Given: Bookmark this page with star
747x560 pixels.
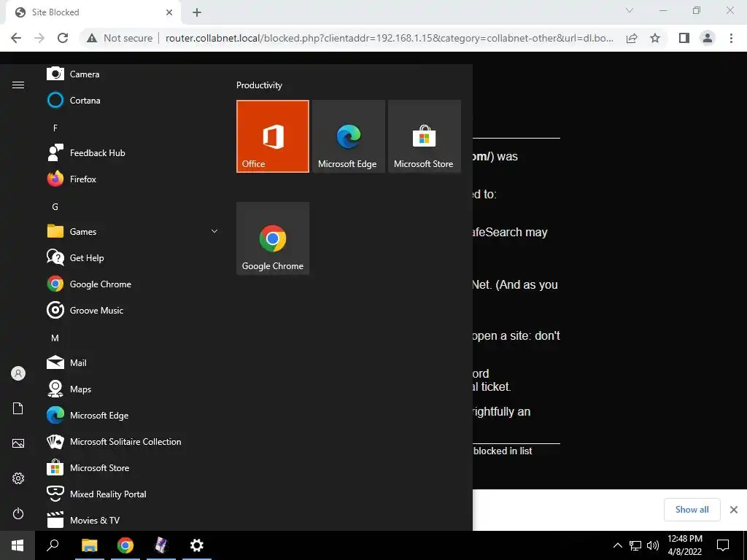Looking at the screenshot, I should (x=655, y=38).
